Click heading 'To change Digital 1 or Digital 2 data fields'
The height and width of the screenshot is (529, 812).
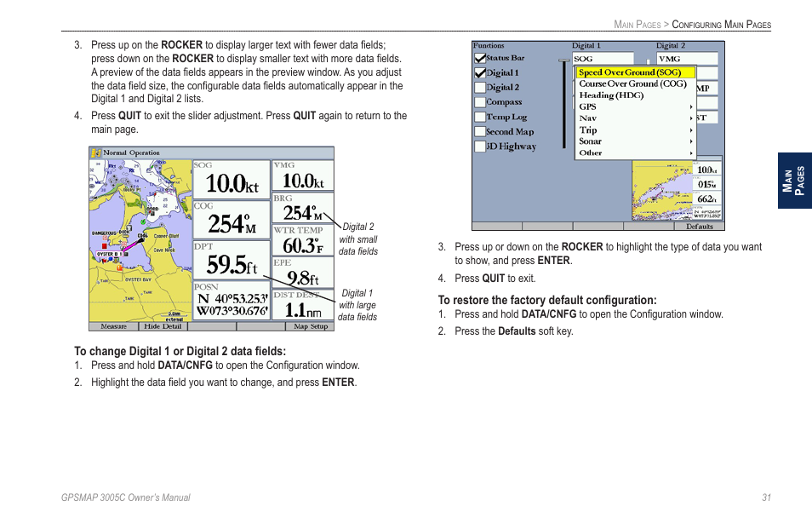[x=180, y=351]
